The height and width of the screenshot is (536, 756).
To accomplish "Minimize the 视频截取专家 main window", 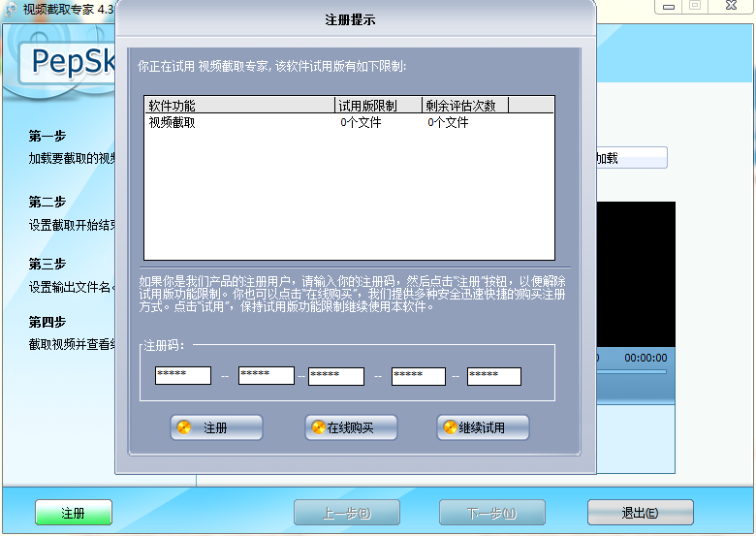I will tap(668, 6).
